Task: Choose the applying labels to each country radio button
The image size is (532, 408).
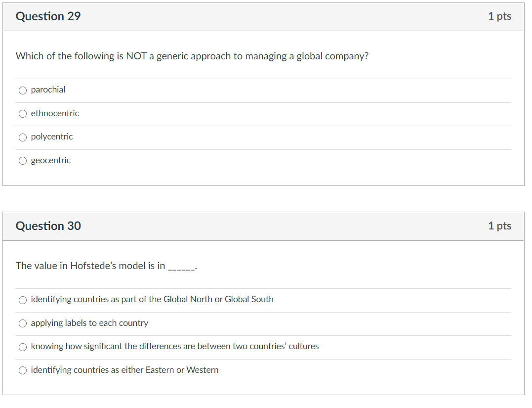Action: [x=23, y=323]
